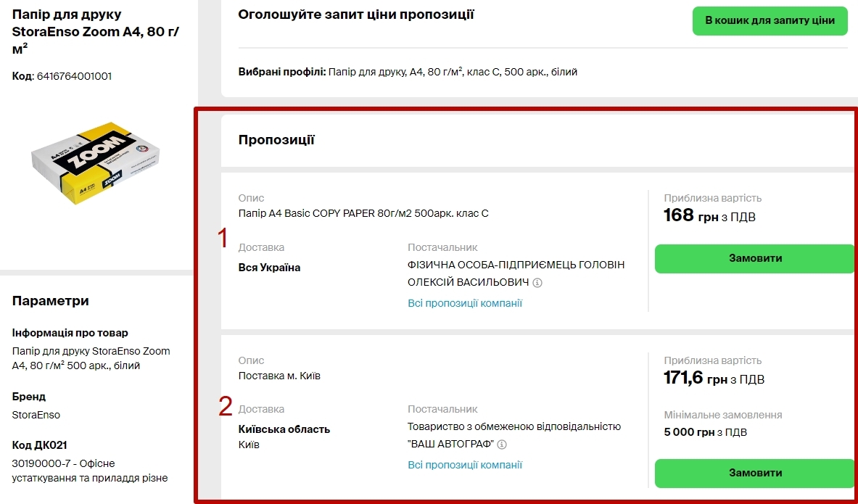The width and height of the screenshot is (858, 504).
Task: Click supplier name ГОЛОВІН ОЛЕКСІЙ ВАСИЛЬОВИЧ
Action: [x=516, y=273]
